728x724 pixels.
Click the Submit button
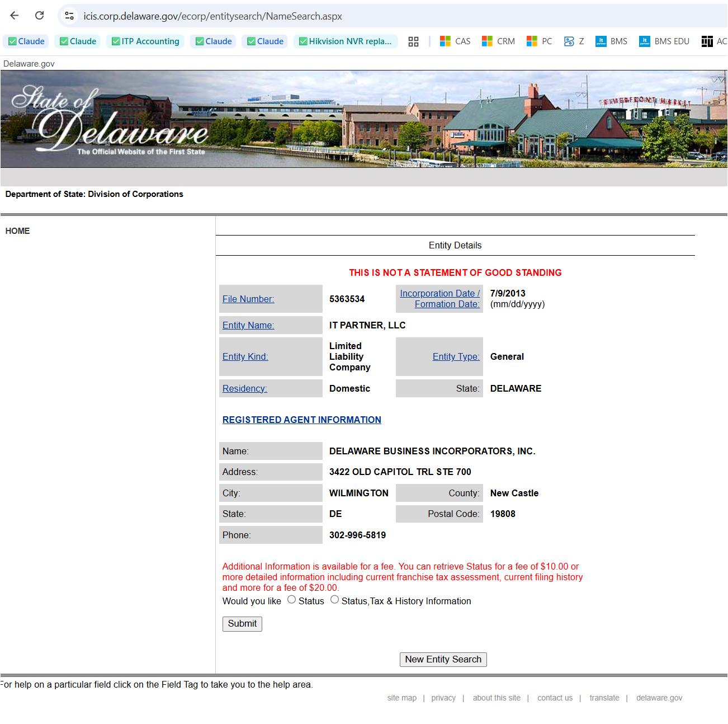242,624
